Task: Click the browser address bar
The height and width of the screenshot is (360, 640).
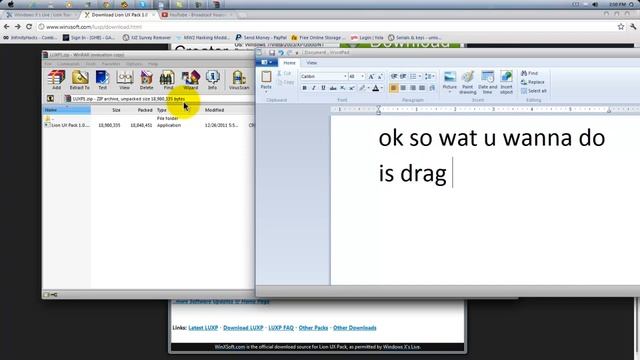Action: pyautogui.click(x=327, y=27)
